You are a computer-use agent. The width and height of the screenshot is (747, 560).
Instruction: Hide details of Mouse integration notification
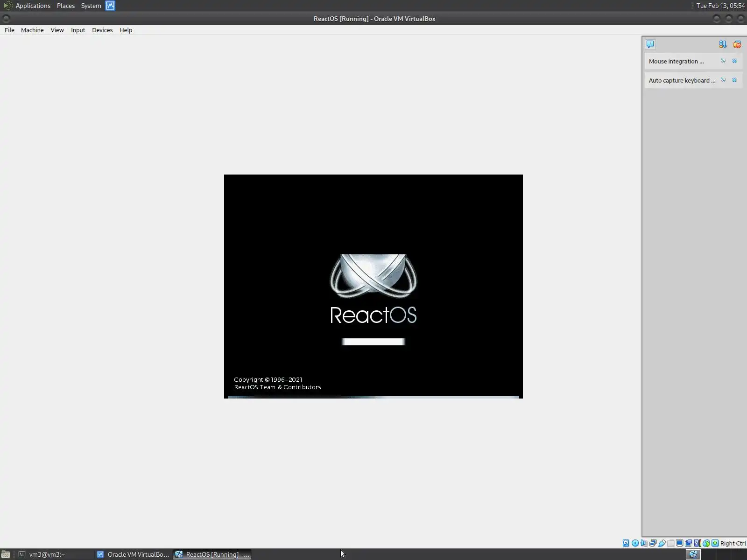(723, 61)
